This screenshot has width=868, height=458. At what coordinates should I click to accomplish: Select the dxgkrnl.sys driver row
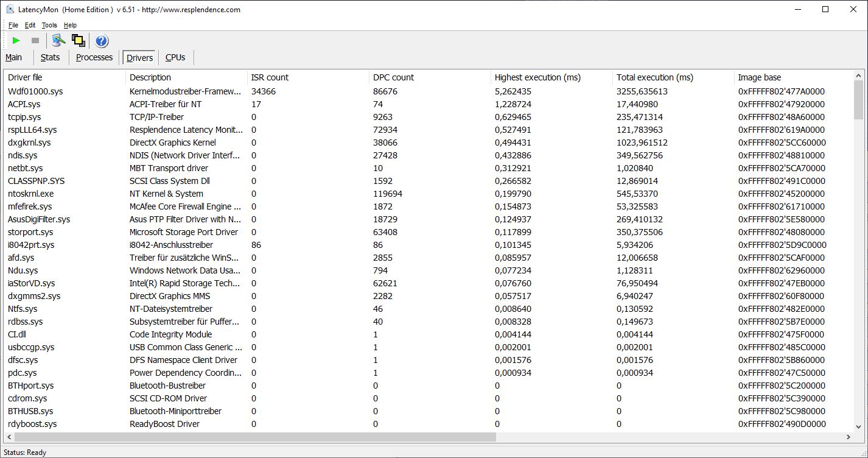point(429,143)
